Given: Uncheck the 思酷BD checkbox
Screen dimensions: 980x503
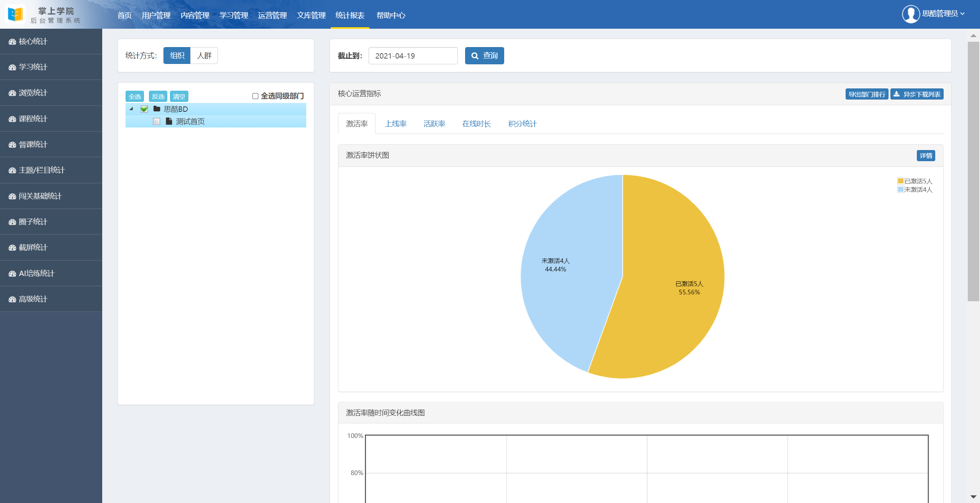Looking at the screenshot, I should tap(144, 109).
